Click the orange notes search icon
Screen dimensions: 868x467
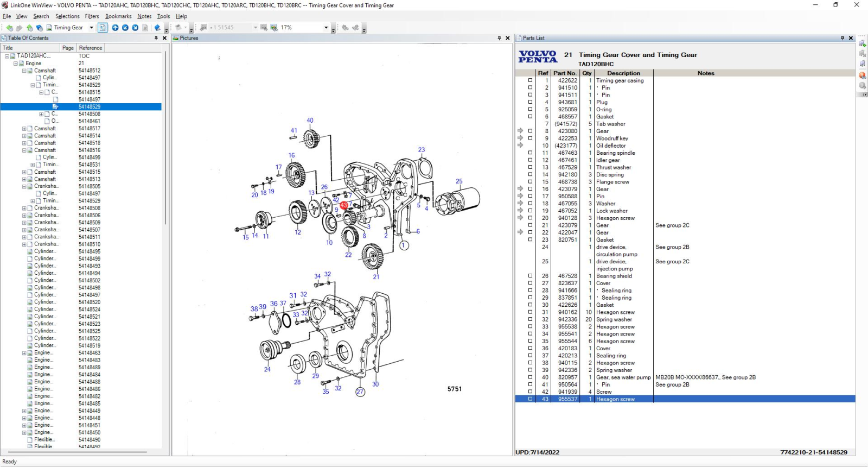(x=863, y=75)
